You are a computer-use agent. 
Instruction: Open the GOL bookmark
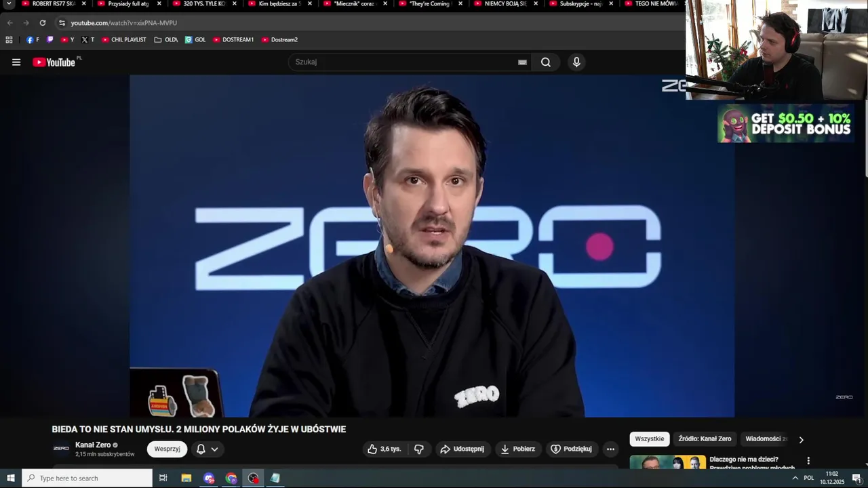click(195, 40)
